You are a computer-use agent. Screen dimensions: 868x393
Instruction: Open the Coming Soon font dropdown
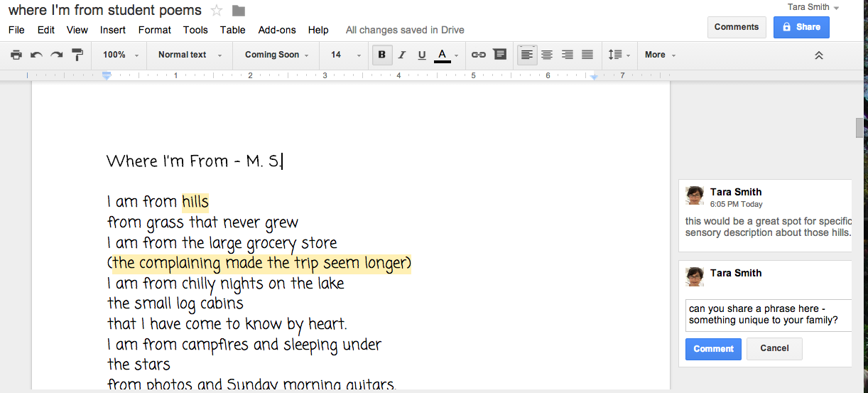[x=276, y=55]
